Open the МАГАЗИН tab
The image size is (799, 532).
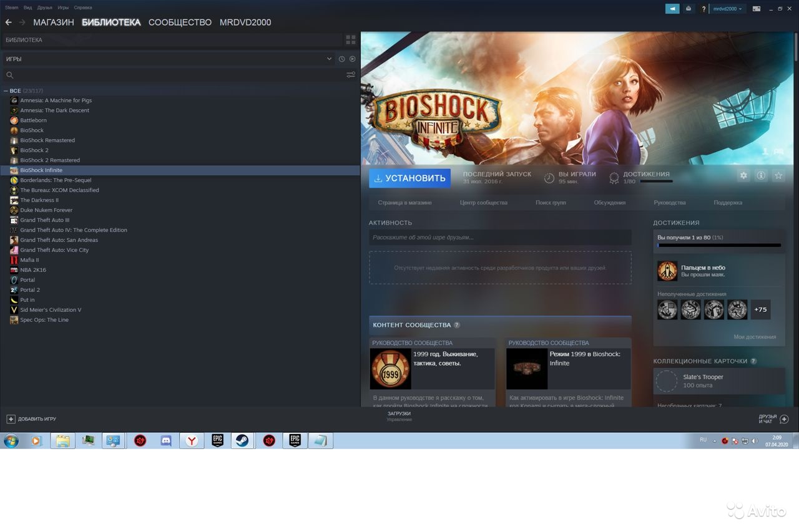pyautogui.click(x=53, y=22)
